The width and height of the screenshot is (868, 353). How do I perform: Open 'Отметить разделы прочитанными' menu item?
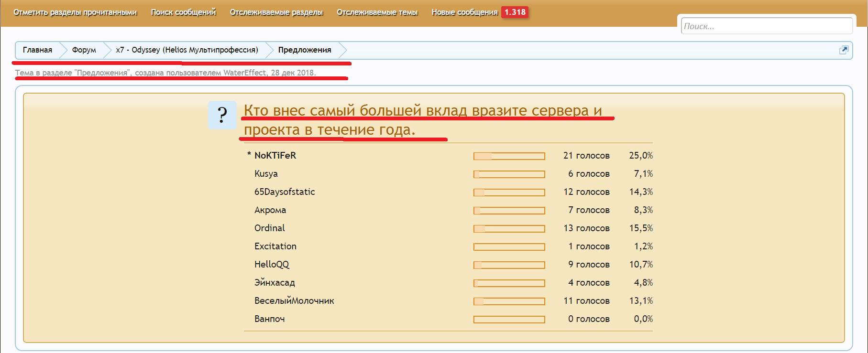pyautogui.click(x=75, y=12)
